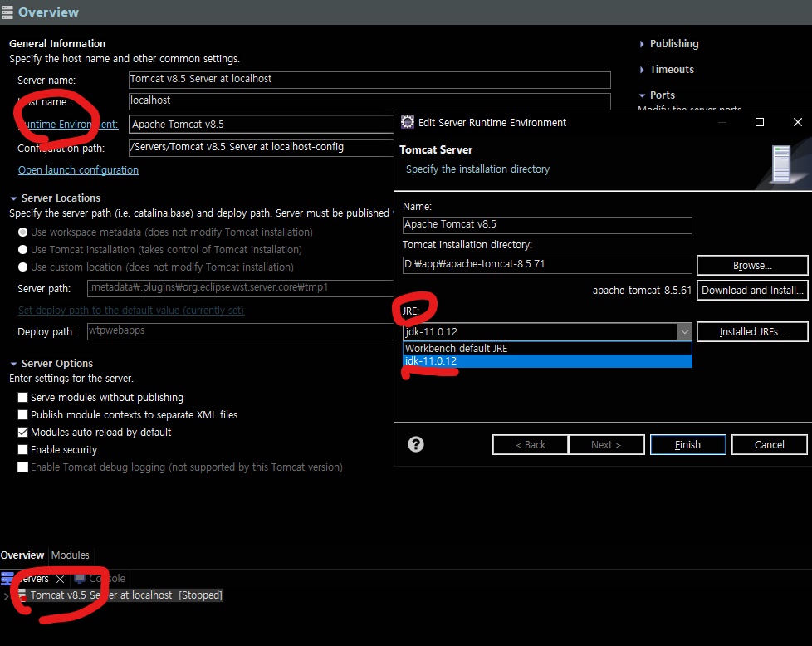Open the JRE dropdown arrow
812x646 pixels.
684,331
